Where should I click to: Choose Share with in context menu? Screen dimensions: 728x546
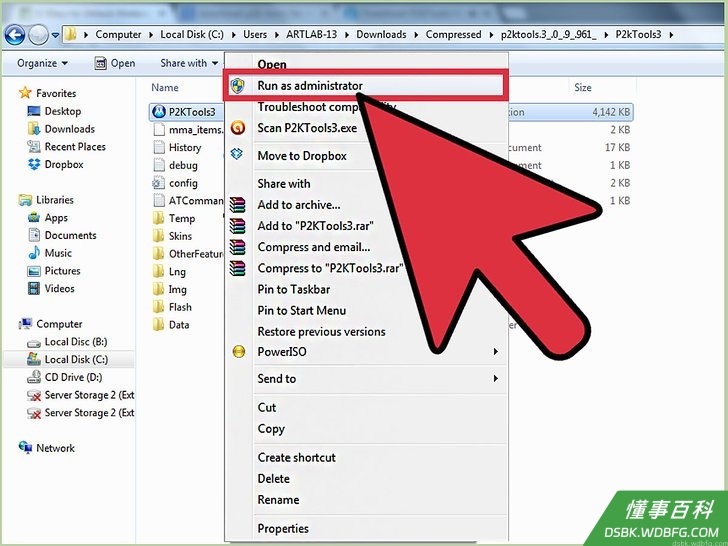pyautogui.click(x=284, y=183)
